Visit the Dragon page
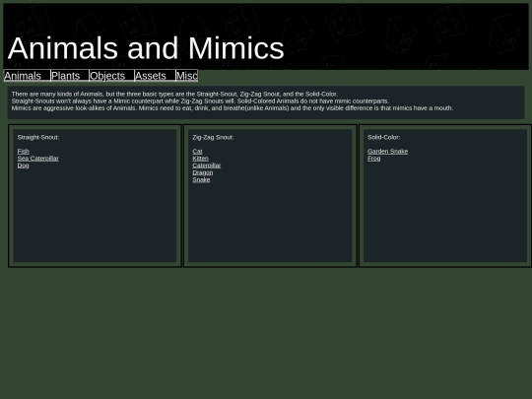The height and width of the screenshot is (399, 532). click(x=203, y=172)
